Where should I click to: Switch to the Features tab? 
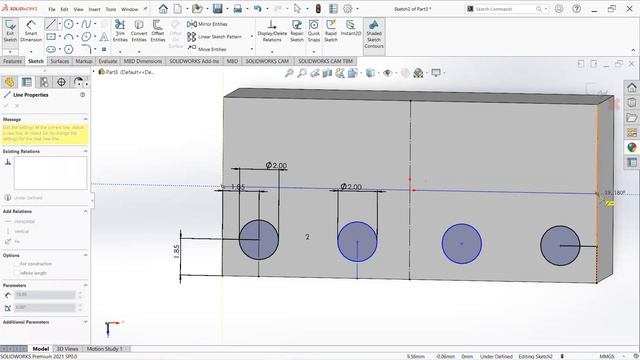pos(12,61)
